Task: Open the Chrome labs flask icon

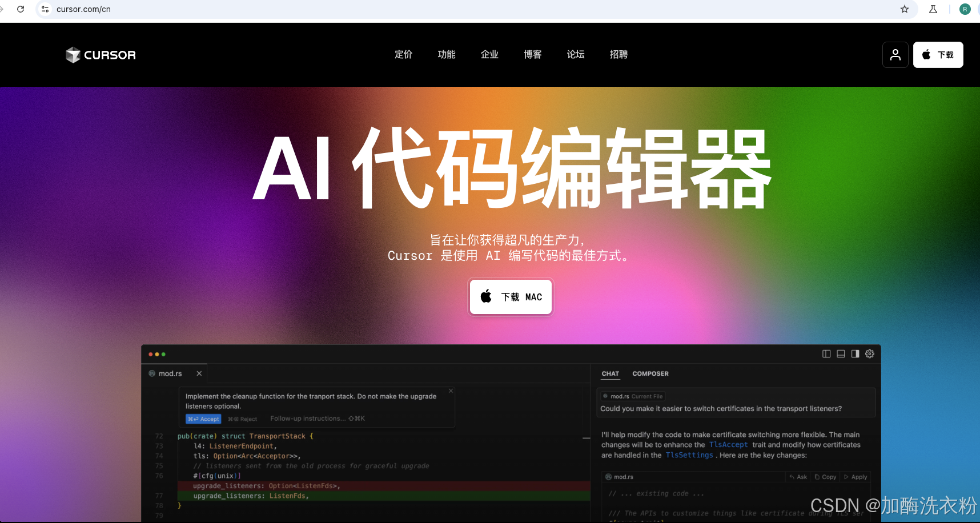Action: 933,9
